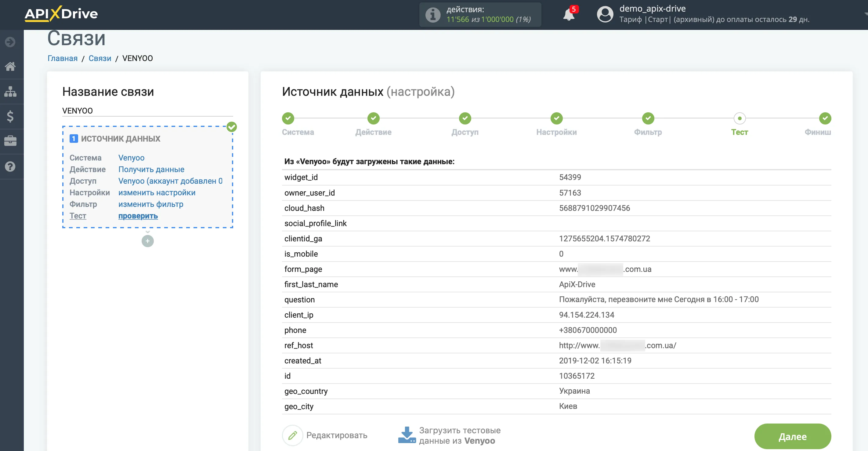Click Загрузить тестовые данные из Venyoo
The height and width of the screenshot is (451, 868).
tap(460, 435)
